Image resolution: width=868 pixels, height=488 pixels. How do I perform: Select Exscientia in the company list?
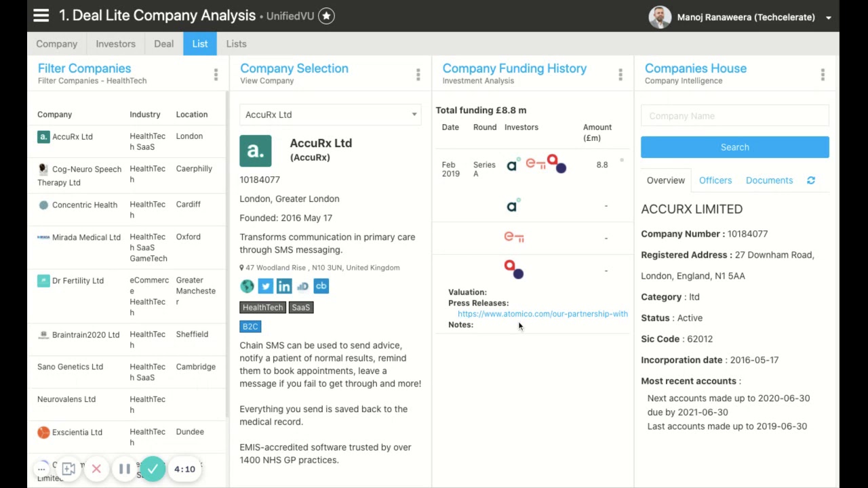coord(77,432)
